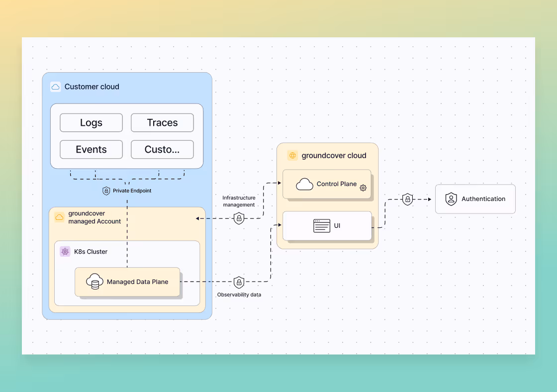557x392 pixels.
Task: Select the Traces box
Action: point(162,122)
